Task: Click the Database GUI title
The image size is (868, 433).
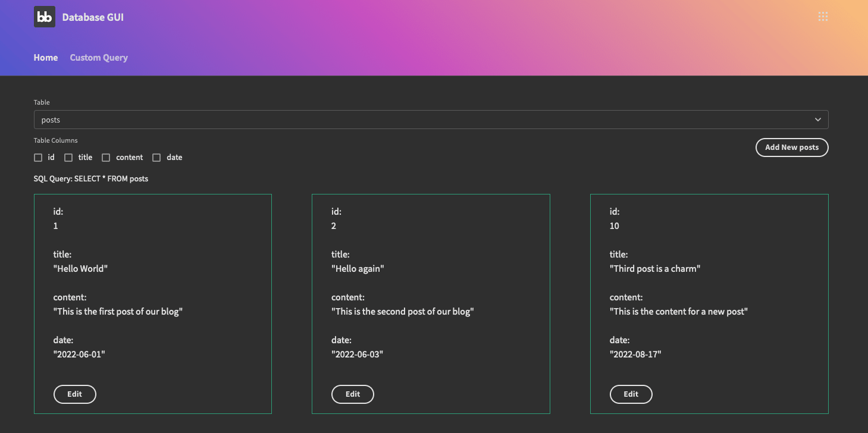Action: point(93,17)
